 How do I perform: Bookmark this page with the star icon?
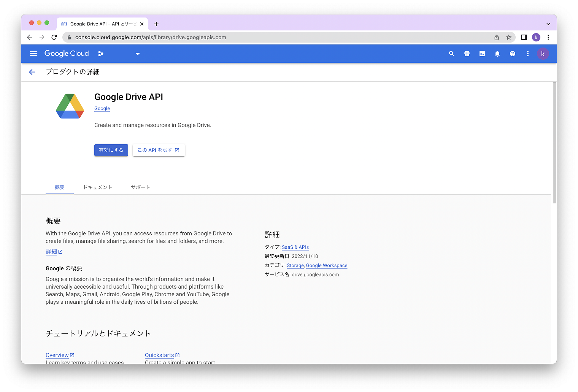pos(509,37)
